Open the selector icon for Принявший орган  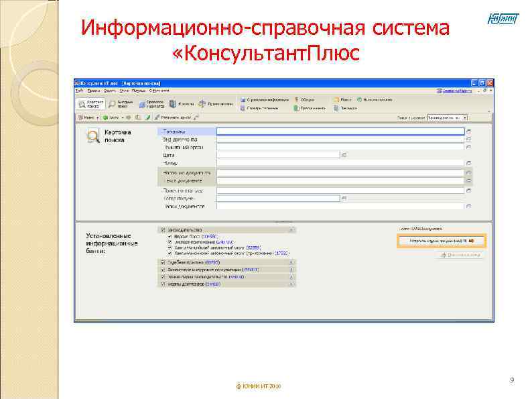click(x=469, y=148)
